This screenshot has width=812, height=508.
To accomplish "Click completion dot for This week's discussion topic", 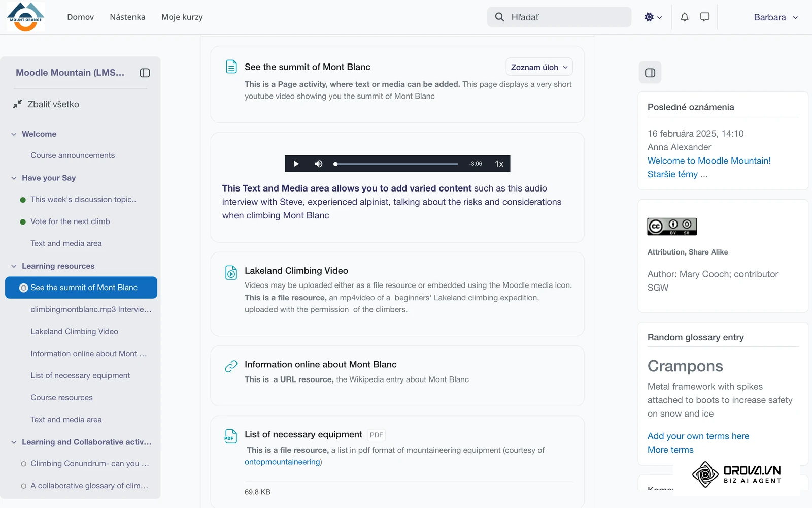I will [x=23, y=200].
